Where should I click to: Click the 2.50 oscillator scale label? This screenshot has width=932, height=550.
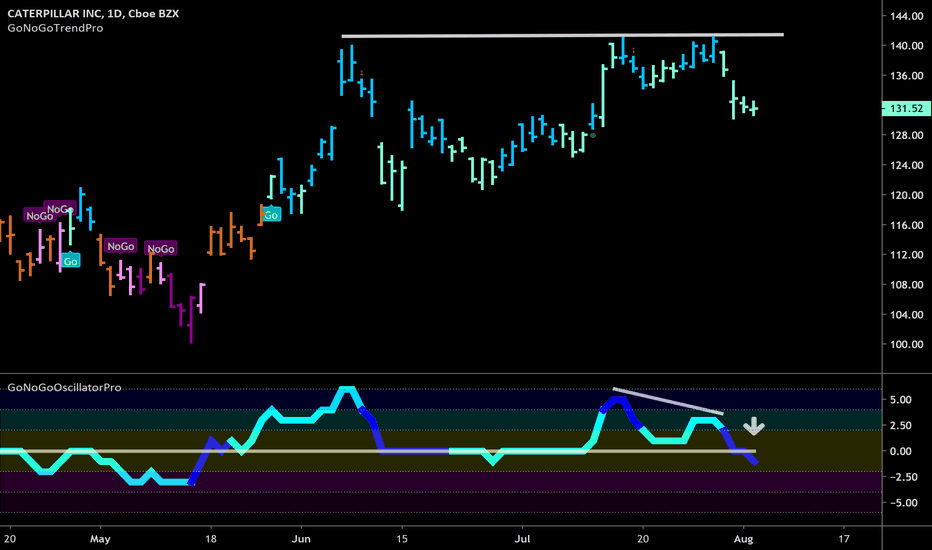click(900, 425)
